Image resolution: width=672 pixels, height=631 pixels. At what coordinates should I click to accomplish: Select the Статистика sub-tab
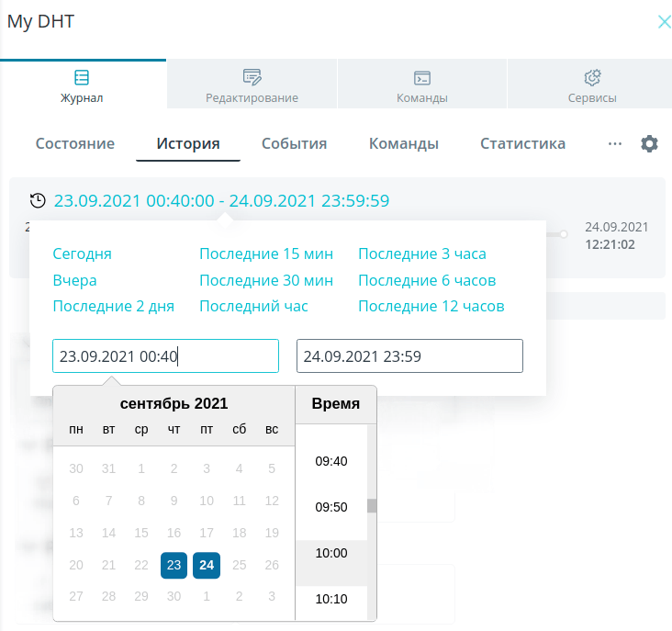click(523, 143)
